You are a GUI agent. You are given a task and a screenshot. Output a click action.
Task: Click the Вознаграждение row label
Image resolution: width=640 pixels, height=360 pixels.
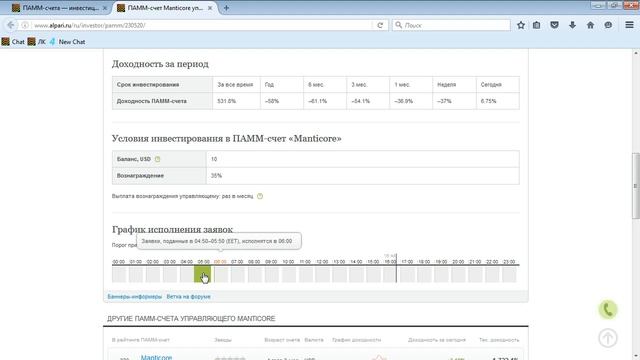point(140,176)
